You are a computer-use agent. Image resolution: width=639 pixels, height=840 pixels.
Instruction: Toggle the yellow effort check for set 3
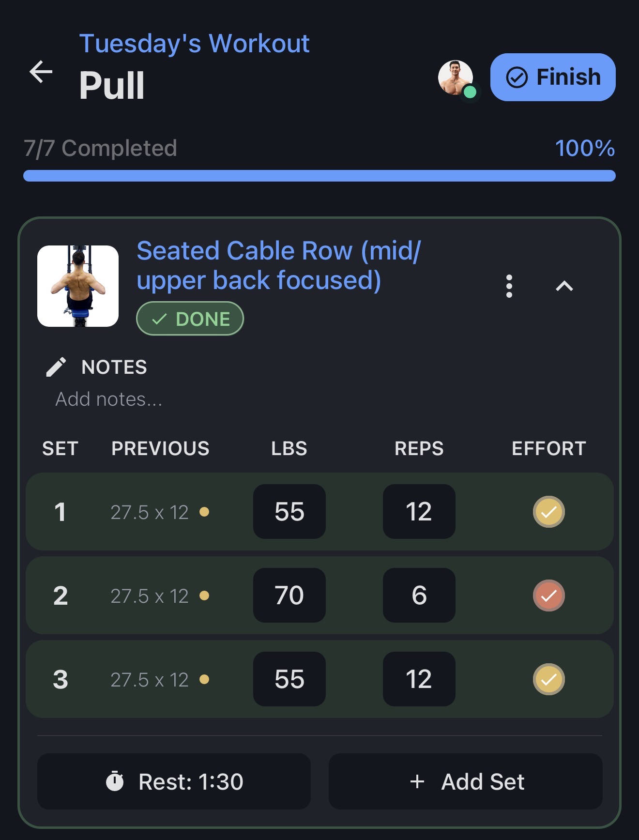[x=549, y=679]
